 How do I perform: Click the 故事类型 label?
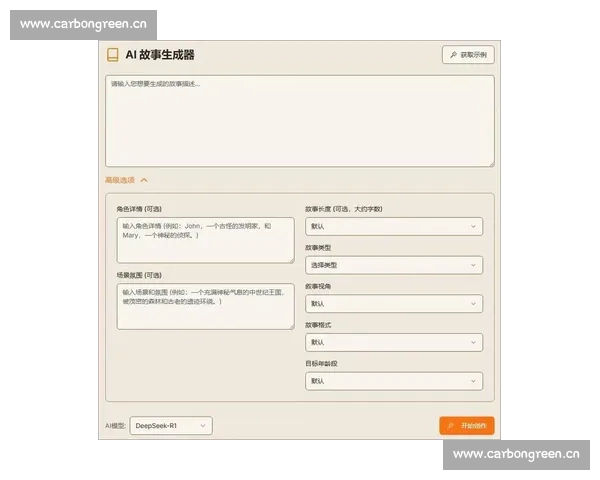[x=318, y=248]
